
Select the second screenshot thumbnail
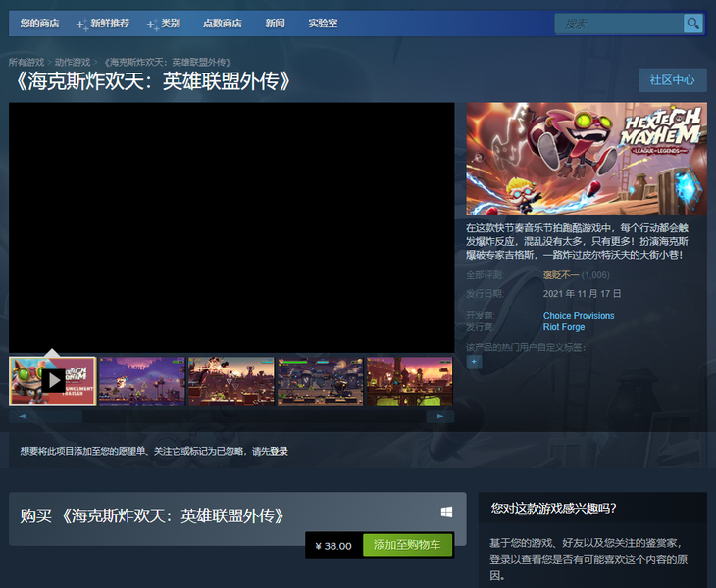click(142, 381)
